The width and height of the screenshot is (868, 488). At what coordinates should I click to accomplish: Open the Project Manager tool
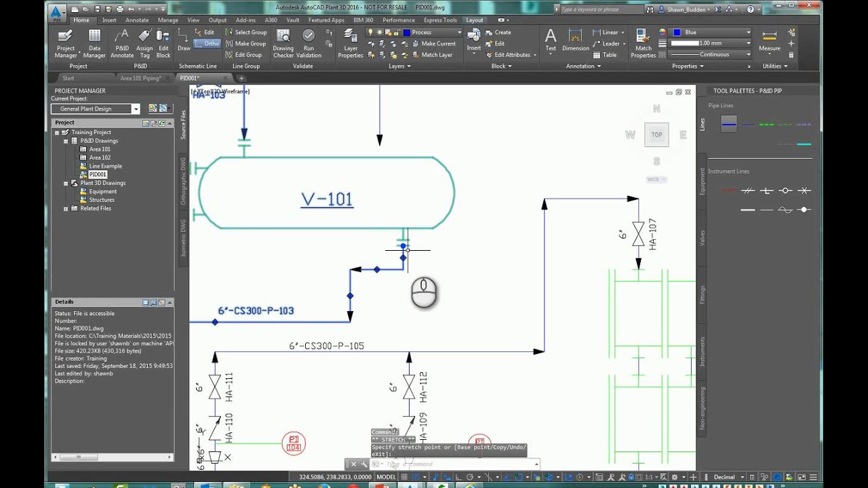65,43
